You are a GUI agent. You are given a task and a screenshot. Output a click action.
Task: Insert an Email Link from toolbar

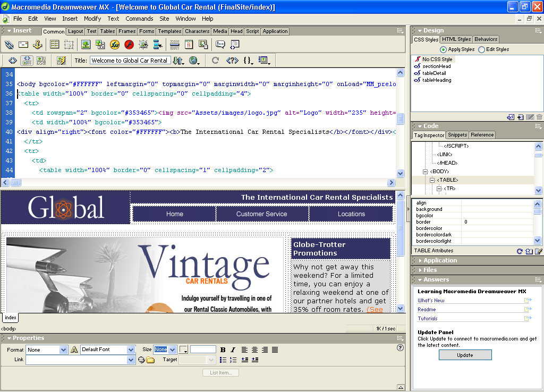click(x=23, y=45)
